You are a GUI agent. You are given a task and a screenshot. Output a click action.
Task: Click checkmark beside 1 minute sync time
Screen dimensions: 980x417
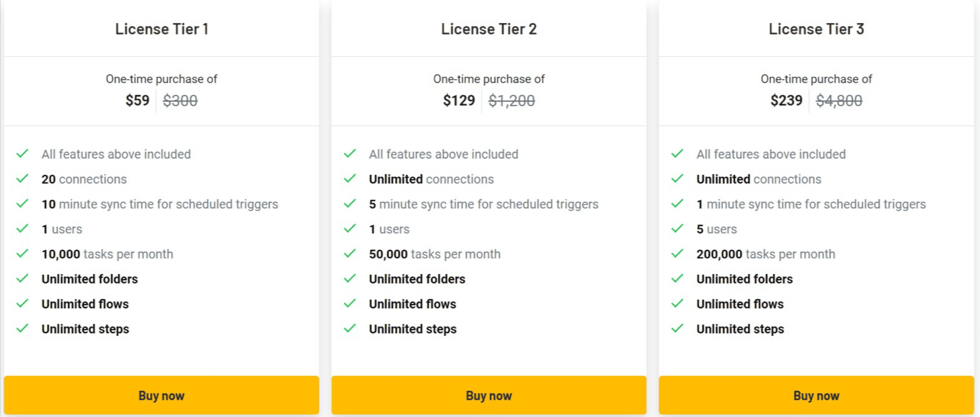tap(677, 203)
